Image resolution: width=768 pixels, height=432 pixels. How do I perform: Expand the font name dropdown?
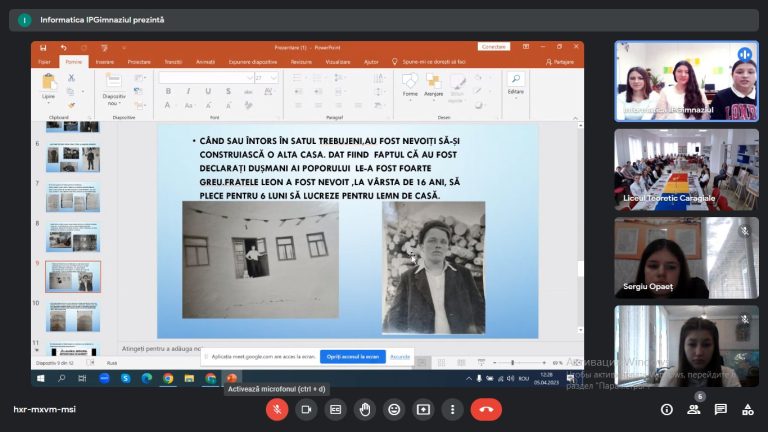(x=250, y=78)
